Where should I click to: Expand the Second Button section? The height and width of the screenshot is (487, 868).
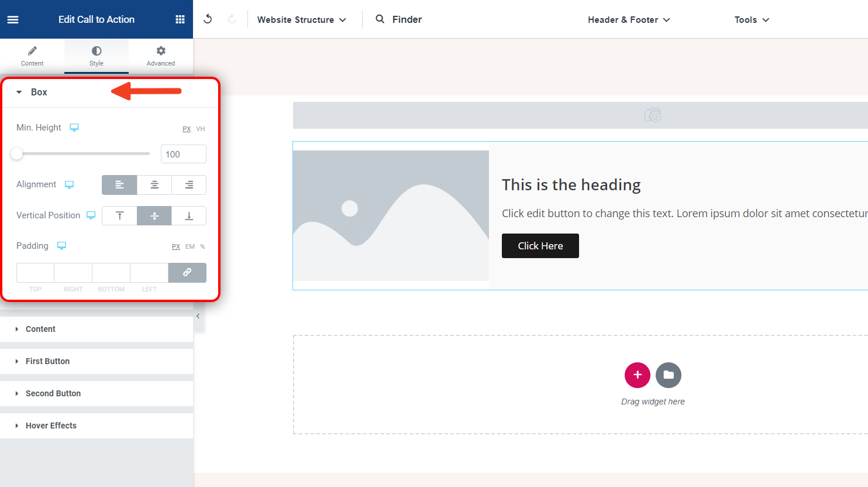pos(97,393)
